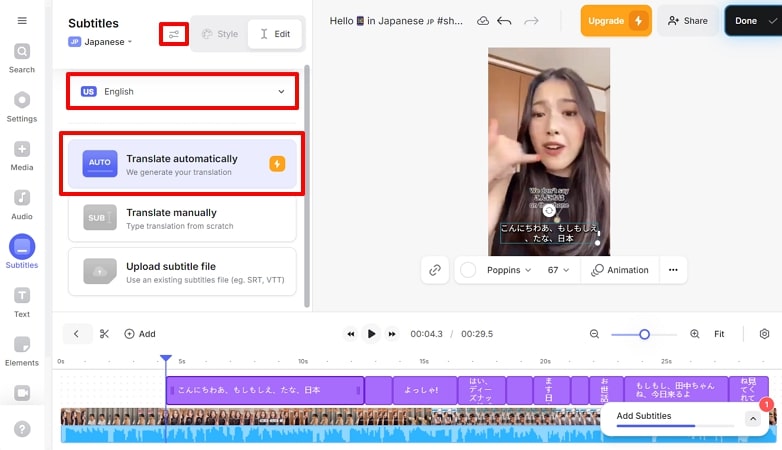
Task: Open the Media sidebar panel
Action: [22, 156]
